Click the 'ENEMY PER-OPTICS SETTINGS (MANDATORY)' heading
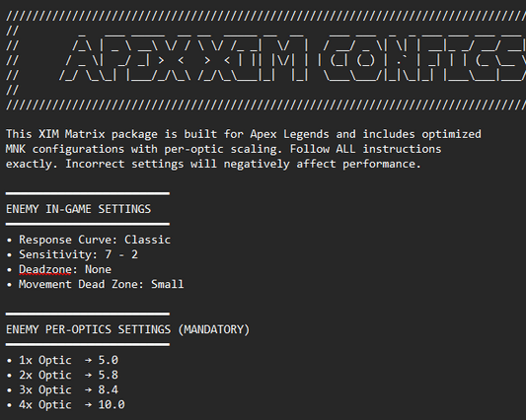 (128, 329)
